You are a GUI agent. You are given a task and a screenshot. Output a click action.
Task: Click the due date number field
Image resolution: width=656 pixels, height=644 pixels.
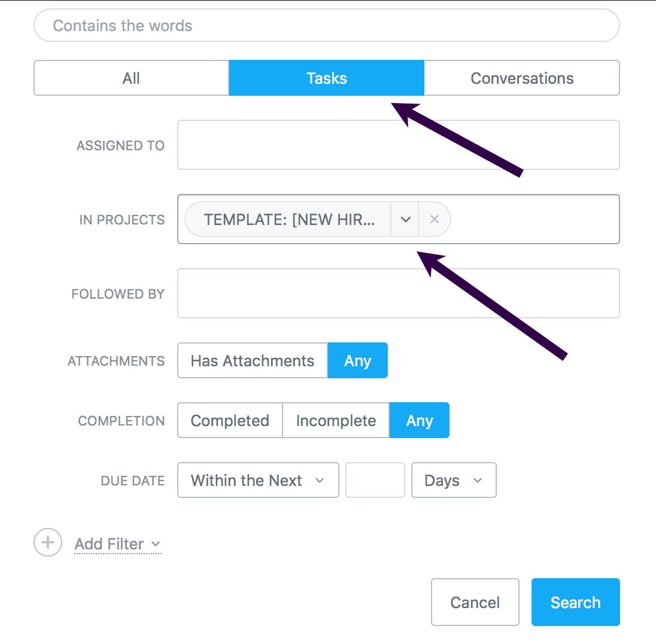coord(375,480)
